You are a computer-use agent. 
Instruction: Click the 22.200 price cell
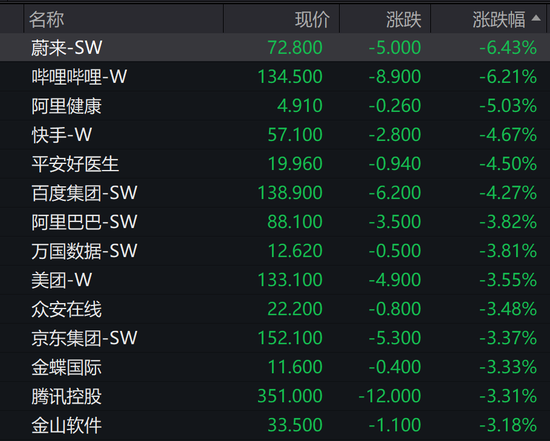(295, 309)
